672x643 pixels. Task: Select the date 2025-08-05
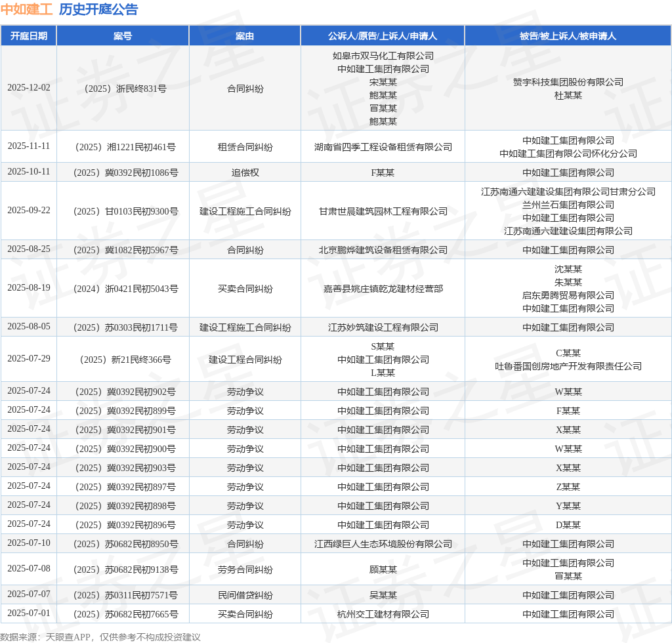click(x=29, y=327)
